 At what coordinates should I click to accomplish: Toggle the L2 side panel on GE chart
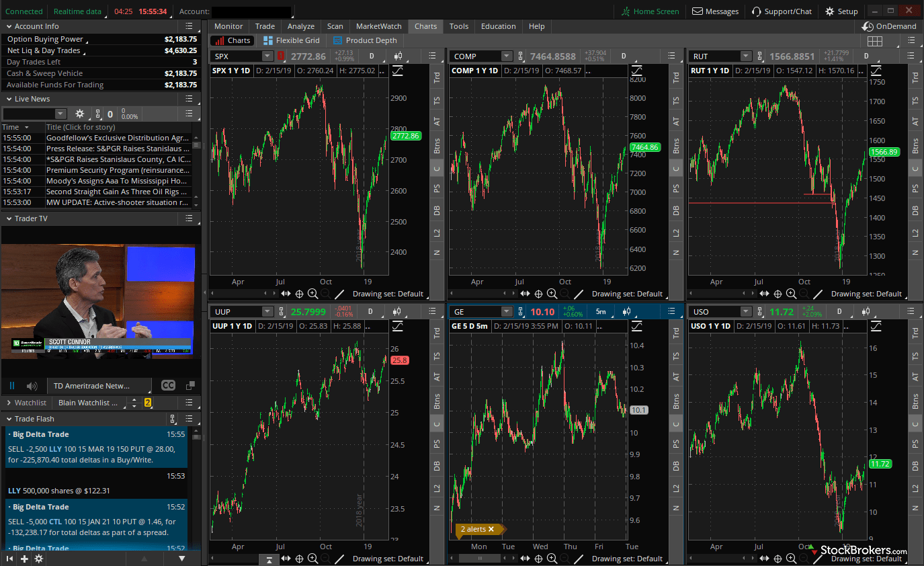click(676, 487)
